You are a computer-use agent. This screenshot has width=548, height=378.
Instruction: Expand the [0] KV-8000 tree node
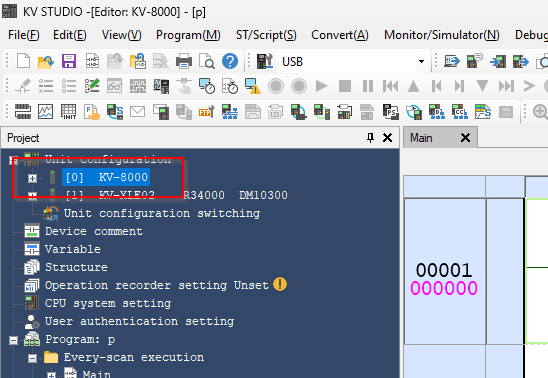pos(33,178)
